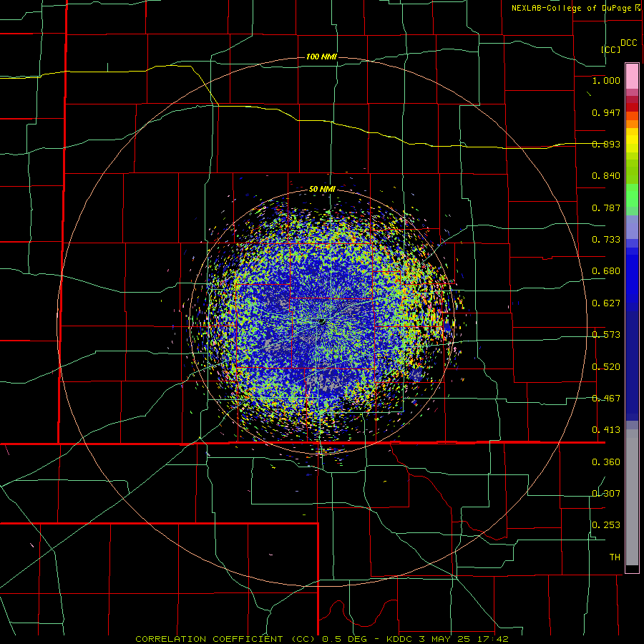Viewport: 644px width, 644px height.
Task: Pick the lavender band near 0.733
Action: 632,228
